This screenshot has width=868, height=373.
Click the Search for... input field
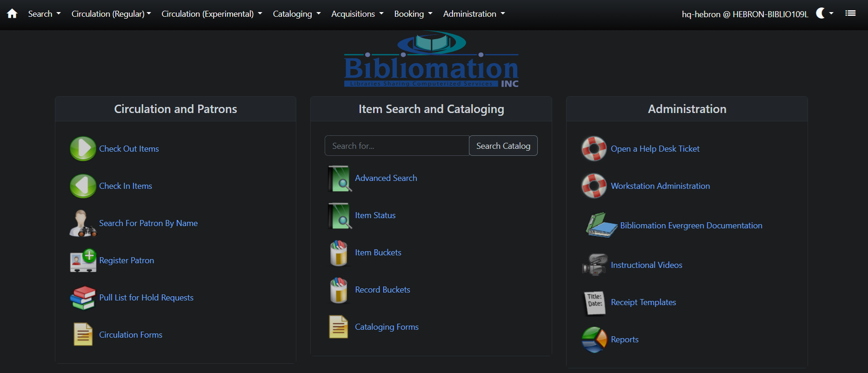[x=396, y=146]
